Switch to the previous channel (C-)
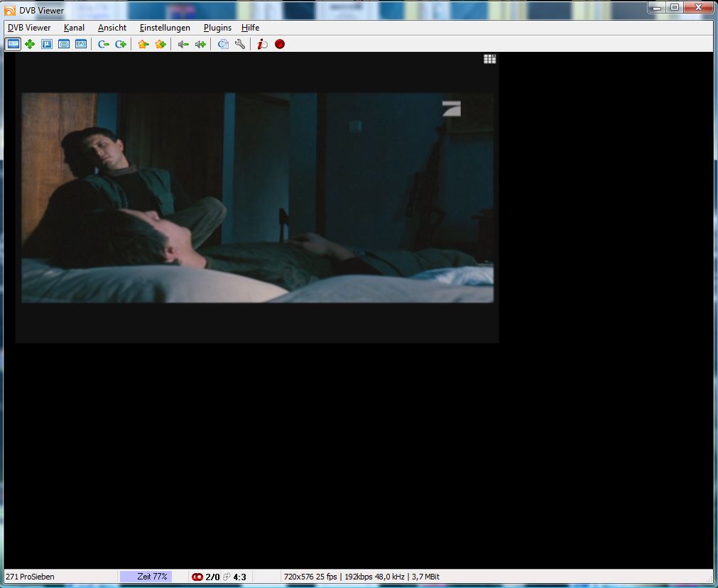718x588 pixels. click(x=104, y=44)
